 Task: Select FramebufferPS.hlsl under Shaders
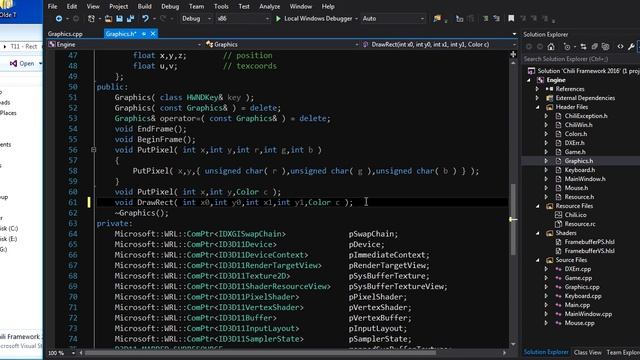589,242
